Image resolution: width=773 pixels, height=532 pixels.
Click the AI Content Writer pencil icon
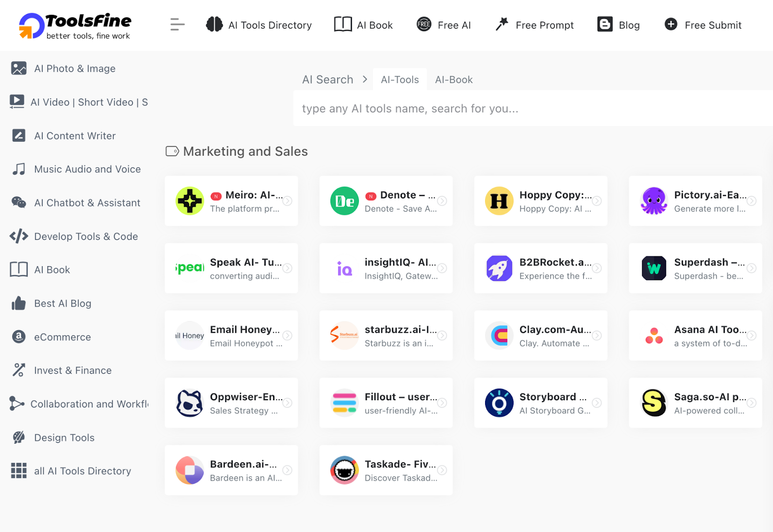(19, 136)
